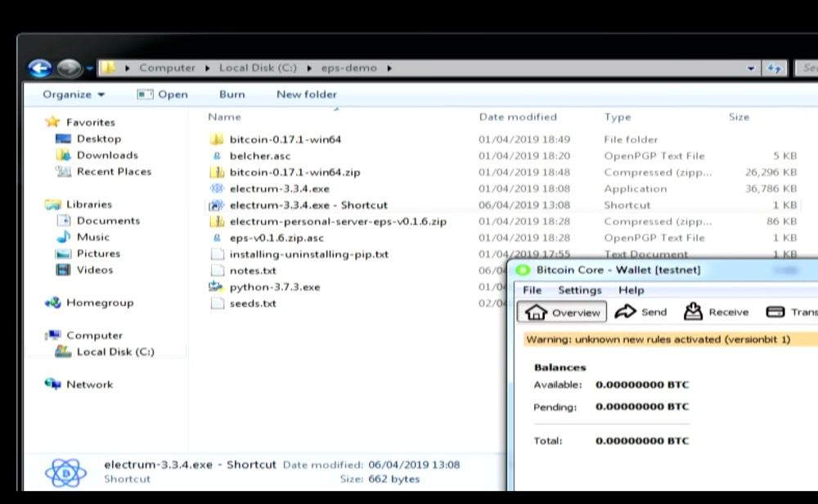Create a New folder from toolbar
818x504 pixels.
(x=307, y=94)
